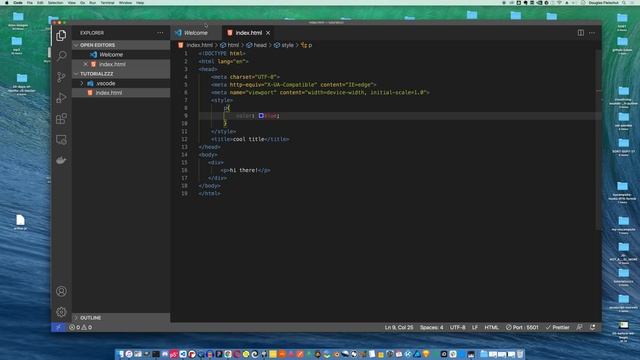640x360 pixels.
Task: Close the index.html editor tab
Action: click(268, 33)
